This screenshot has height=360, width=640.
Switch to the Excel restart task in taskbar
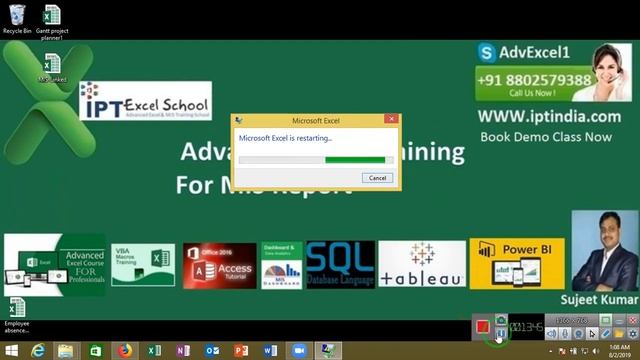tap(328, 351)
